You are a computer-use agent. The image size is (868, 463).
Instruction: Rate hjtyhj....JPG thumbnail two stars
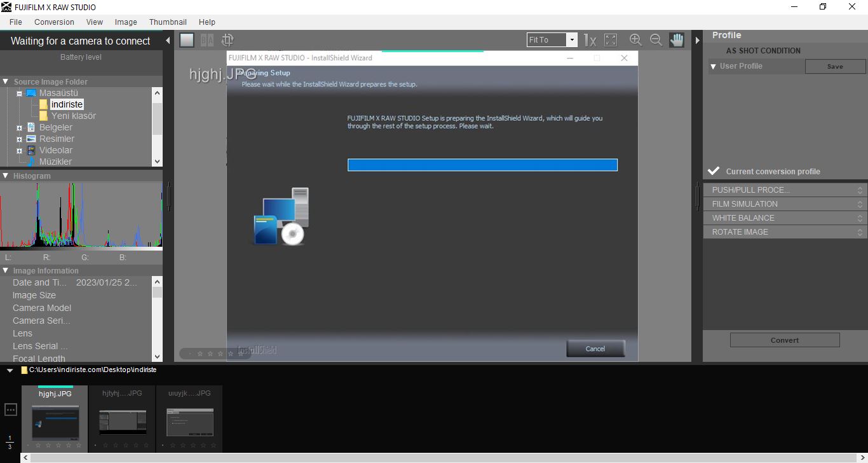point(116,446)
